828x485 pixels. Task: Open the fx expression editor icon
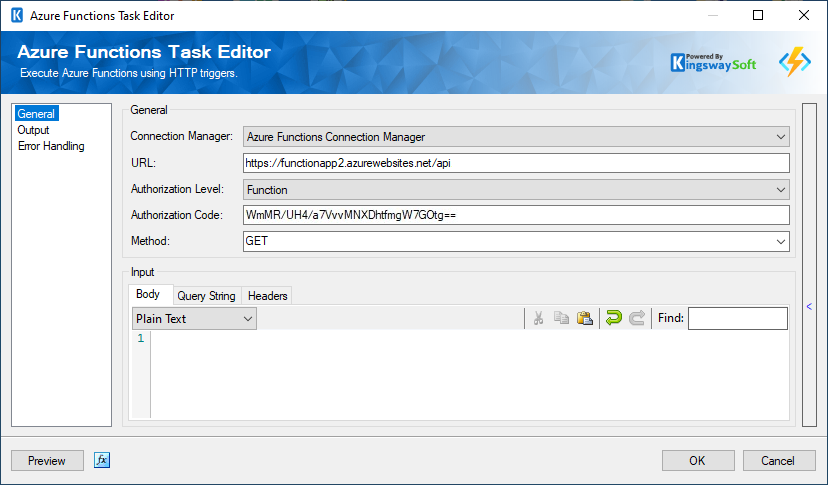click(x=102, y=460)
